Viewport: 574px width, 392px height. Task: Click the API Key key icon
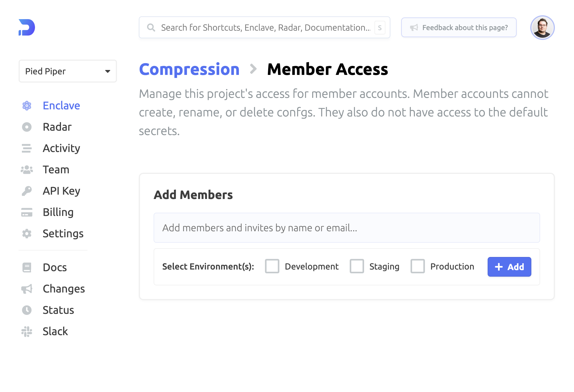27,191
